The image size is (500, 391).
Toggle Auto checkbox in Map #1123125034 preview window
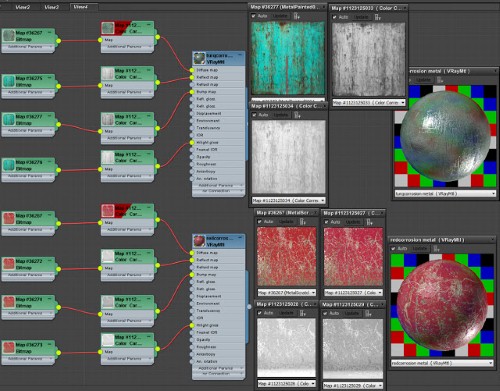tap(254, 115)
